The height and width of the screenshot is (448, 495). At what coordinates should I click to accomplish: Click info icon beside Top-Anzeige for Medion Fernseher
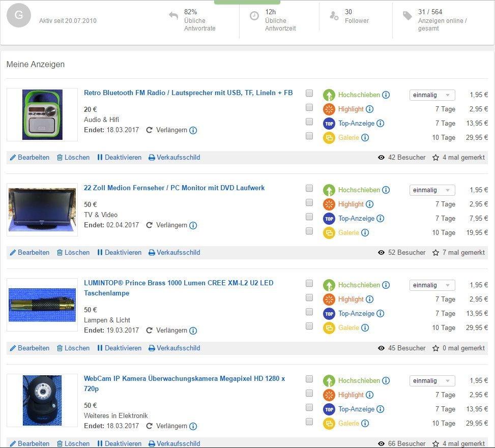[x=380, y=219]
